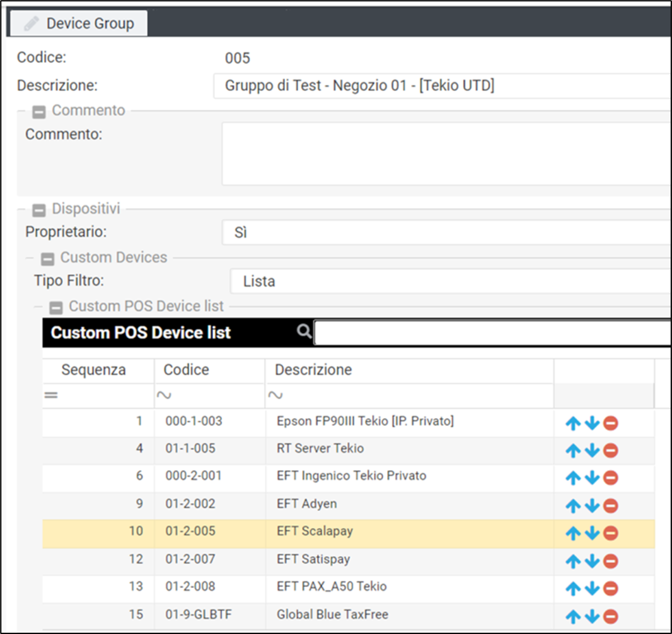This screenshot has width=672, height=634.
Task: Sort by Codice column header
Action: tap(187, 370)
